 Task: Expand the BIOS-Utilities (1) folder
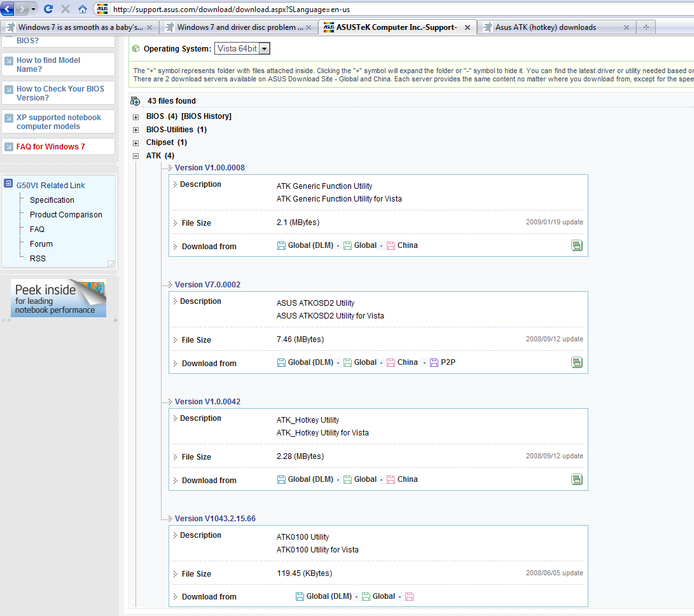click(x=136, y=130)
